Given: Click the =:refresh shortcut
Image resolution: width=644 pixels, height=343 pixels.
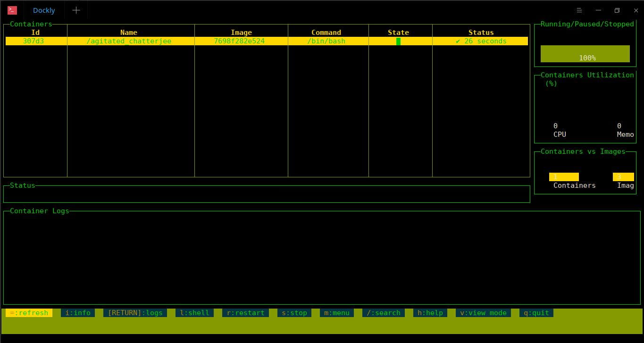Looking at the screenshot, I should (29, 313).
